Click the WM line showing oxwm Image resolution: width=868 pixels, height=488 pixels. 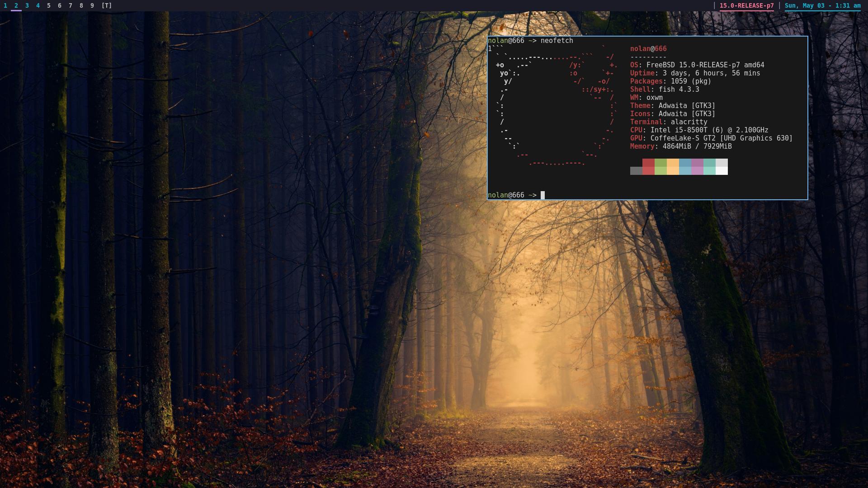click(646, 98)
